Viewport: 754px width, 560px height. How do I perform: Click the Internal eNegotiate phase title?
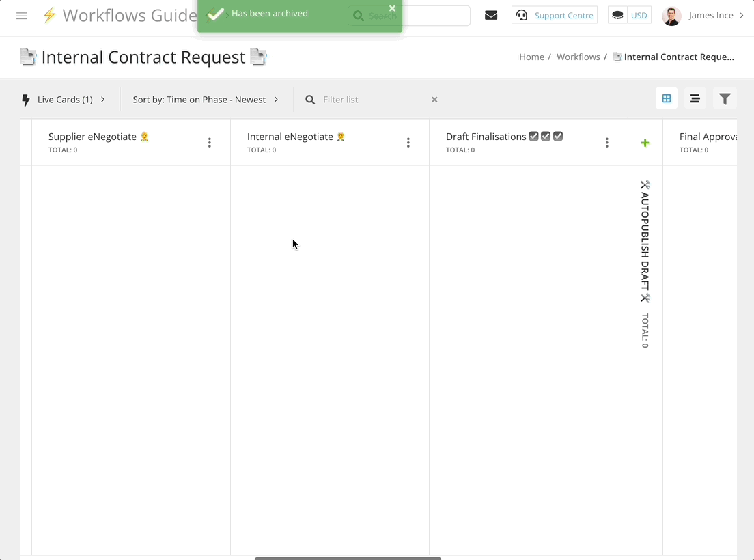pos(290,137)
